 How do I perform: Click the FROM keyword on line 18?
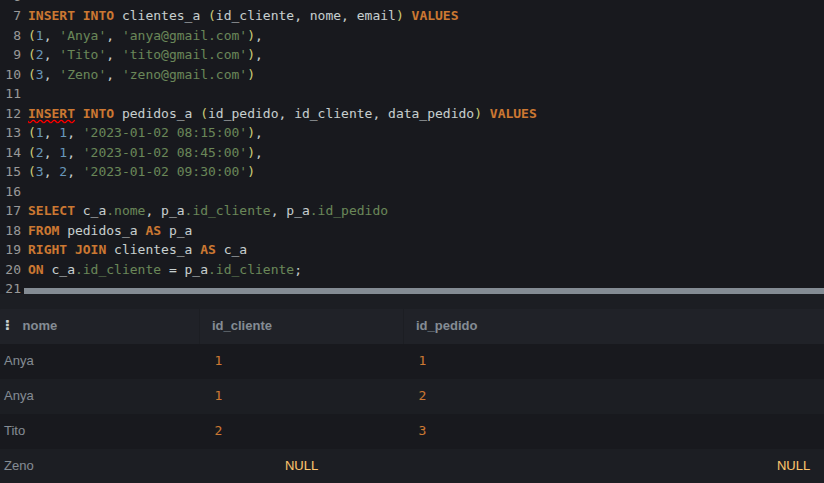point(44,231)
